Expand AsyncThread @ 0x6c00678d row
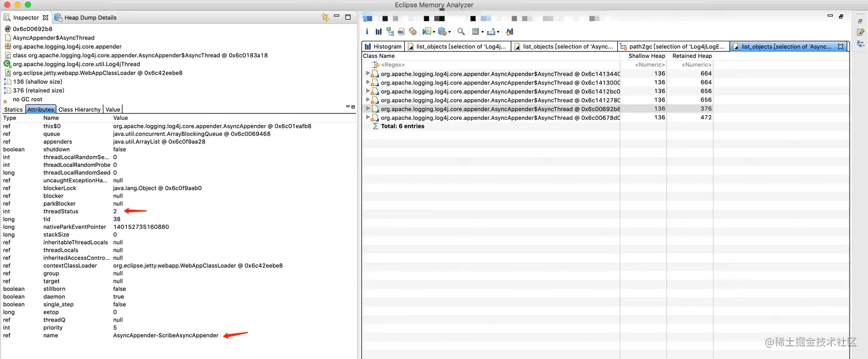Image resolution: width=868 pixels, height=359 pixels. [369, 118]
